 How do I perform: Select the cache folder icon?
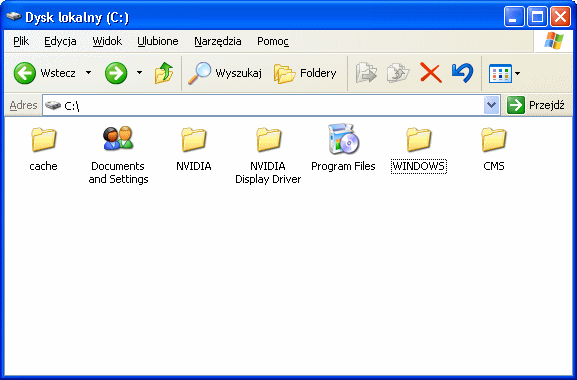43,139
